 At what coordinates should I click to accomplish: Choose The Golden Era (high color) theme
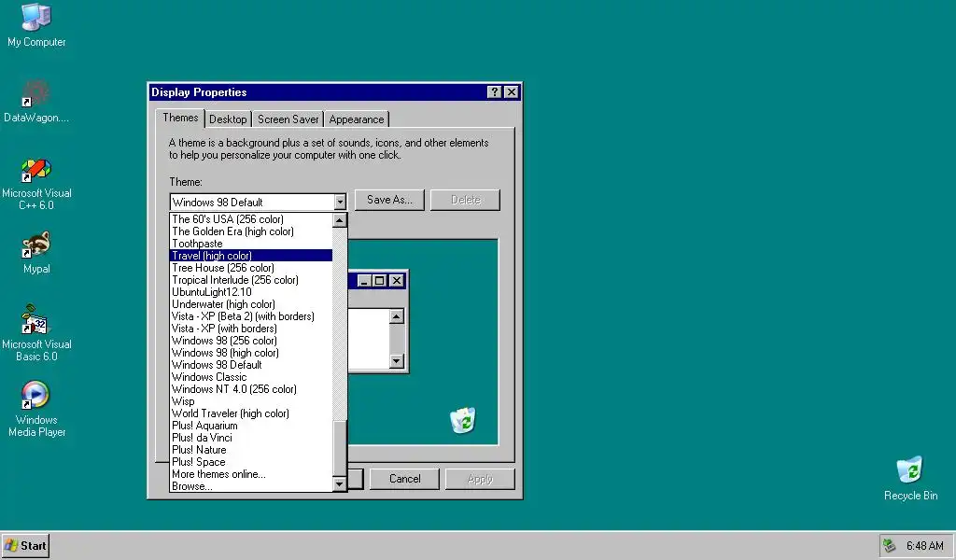[251, 231]
